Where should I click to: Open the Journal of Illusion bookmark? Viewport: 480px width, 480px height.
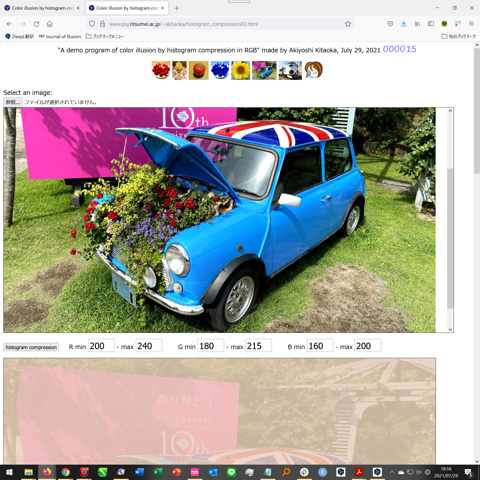(60, 36)
